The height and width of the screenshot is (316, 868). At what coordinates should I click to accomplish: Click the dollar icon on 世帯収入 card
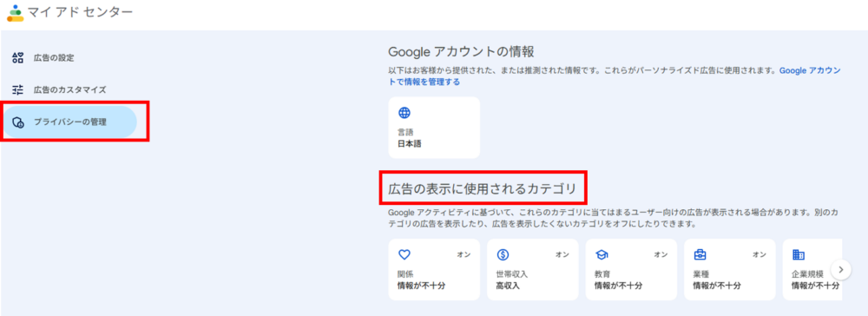point(503,254)
